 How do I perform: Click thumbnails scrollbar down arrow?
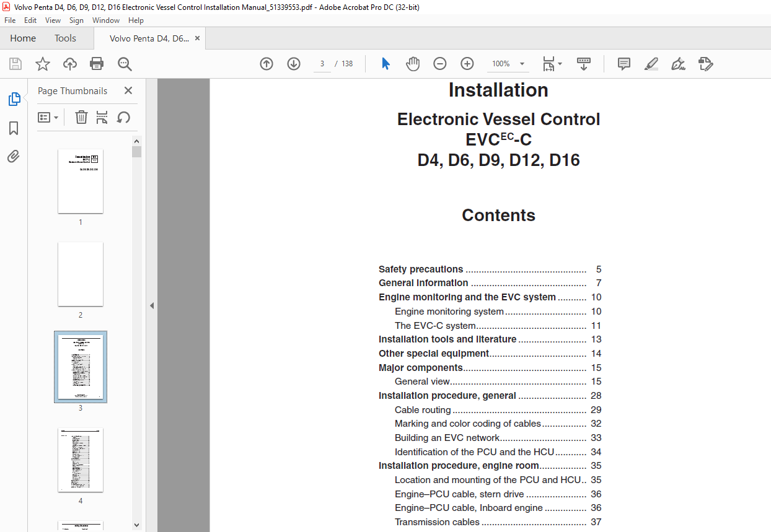click(x=137, y=525)
